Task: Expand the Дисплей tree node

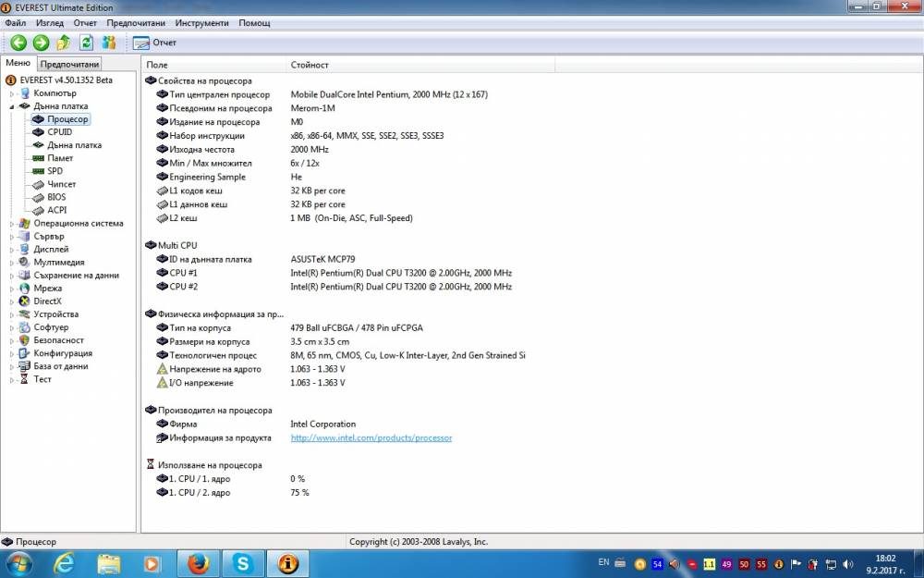Action: 11,250
